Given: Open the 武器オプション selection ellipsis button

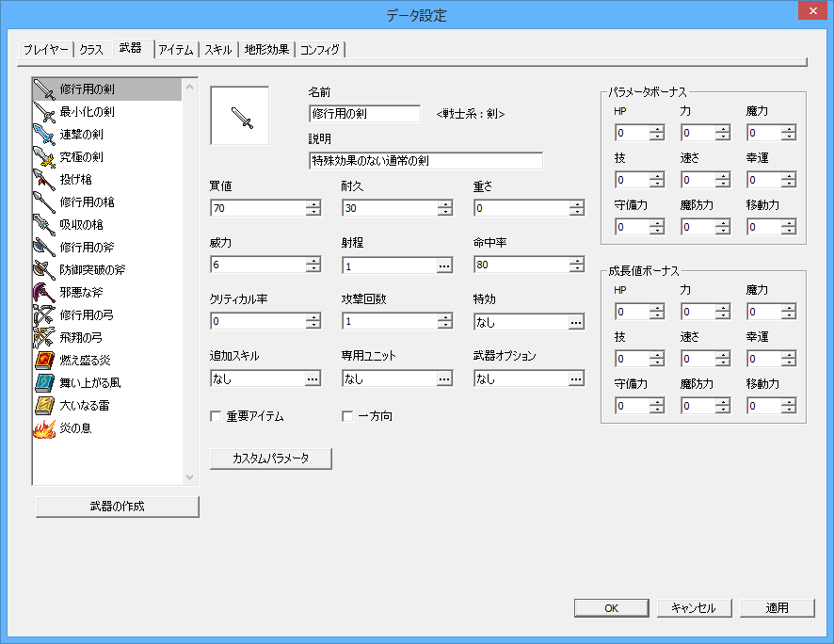Looking at the screenshot, I should point(576,378).
